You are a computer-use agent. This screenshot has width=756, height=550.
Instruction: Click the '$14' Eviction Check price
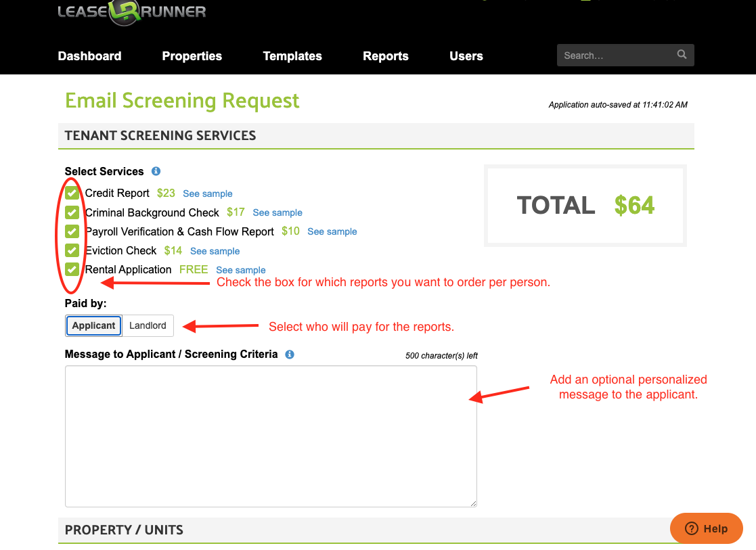click(x=173, y=251)
